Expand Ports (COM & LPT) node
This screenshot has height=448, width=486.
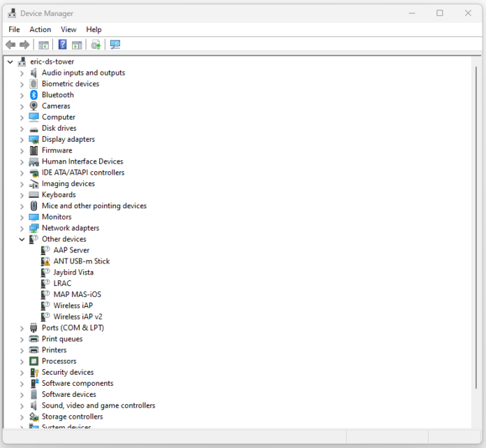pyautogui.click(x=22, y=328)
